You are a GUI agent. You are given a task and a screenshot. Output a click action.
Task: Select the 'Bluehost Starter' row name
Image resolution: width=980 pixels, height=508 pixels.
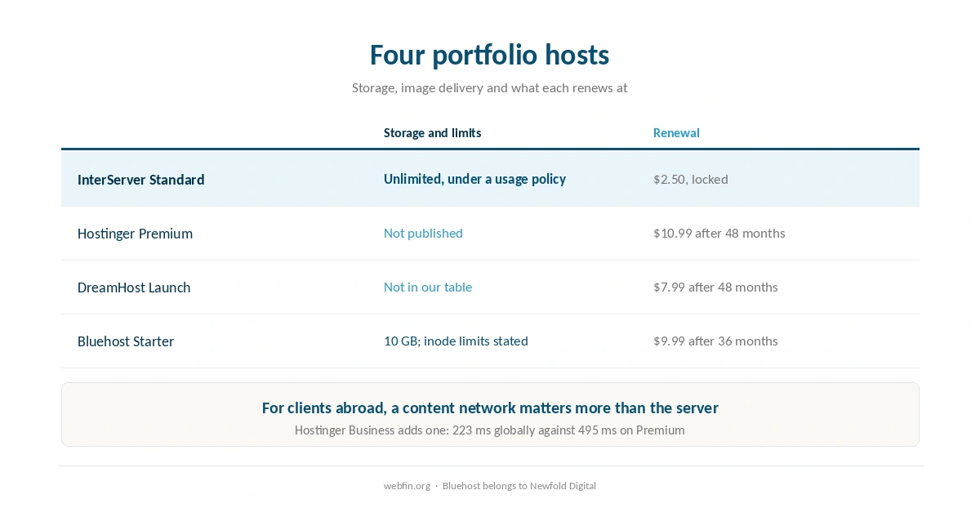coord(126,341)
